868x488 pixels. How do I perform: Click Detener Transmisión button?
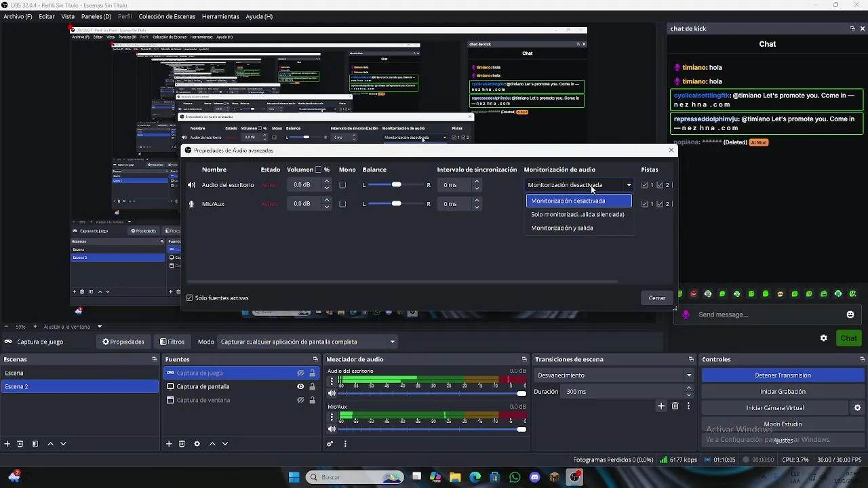click(x=783, y=375)
